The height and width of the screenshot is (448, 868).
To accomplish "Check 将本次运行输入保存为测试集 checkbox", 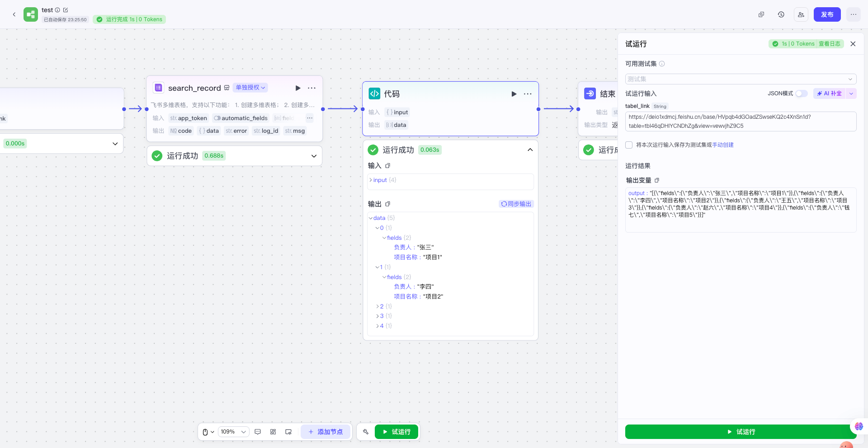I will (x=629, y=145).
